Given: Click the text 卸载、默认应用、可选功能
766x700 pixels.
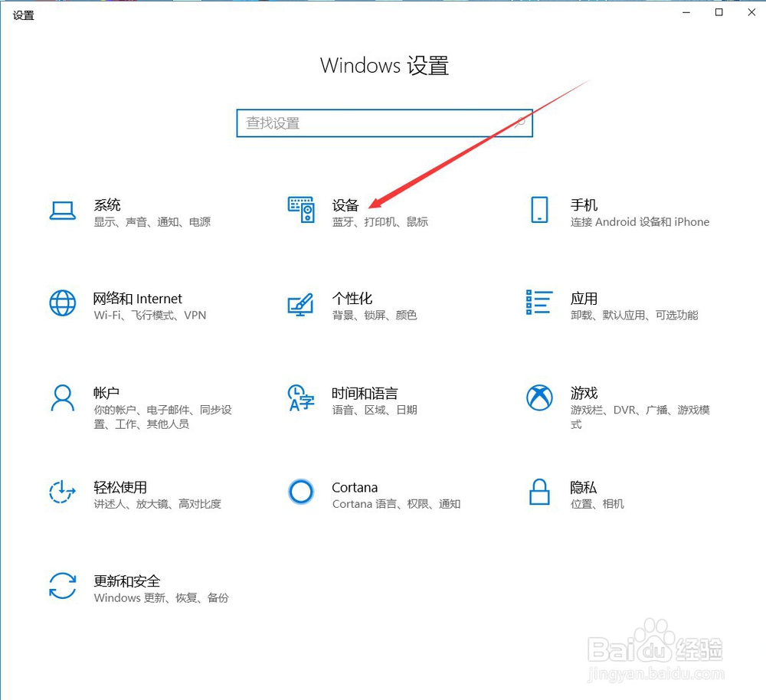Looking at the screenshot, I should click(634, 315).
